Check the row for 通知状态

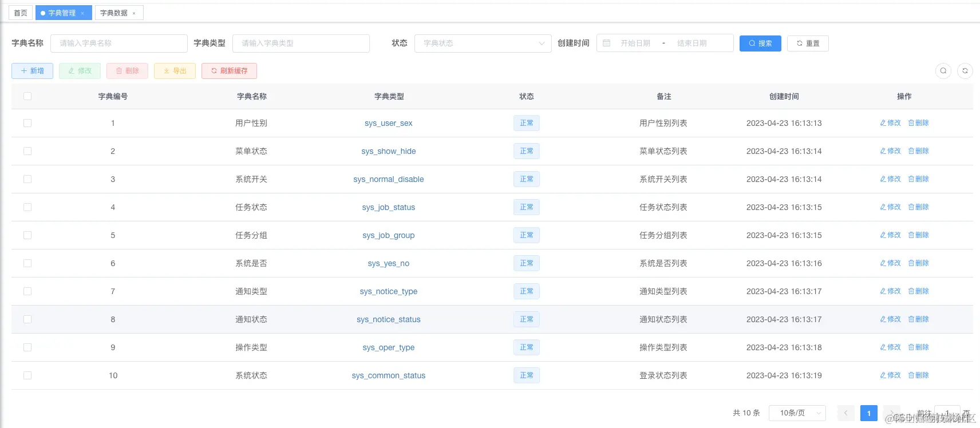27,319
